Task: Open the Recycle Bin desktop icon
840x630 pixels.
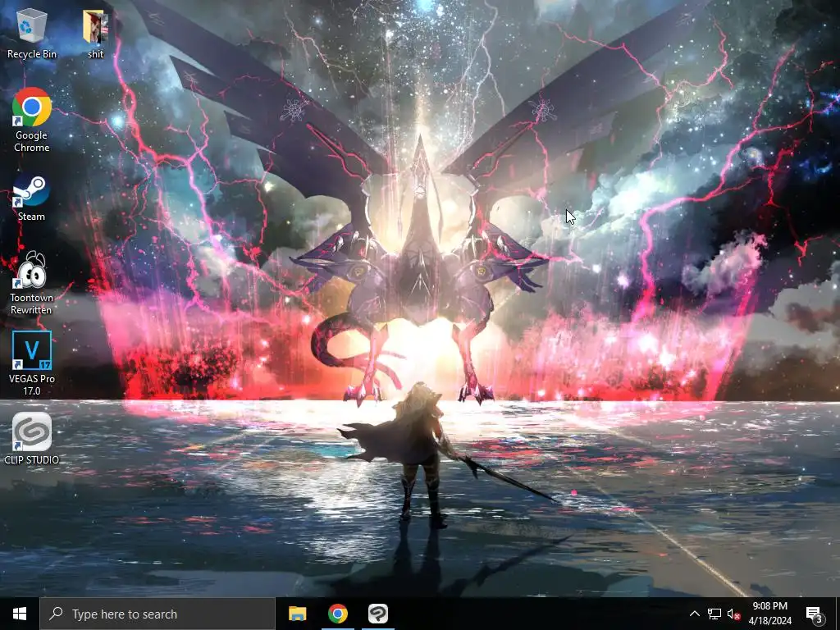Action: click(32, 34)
